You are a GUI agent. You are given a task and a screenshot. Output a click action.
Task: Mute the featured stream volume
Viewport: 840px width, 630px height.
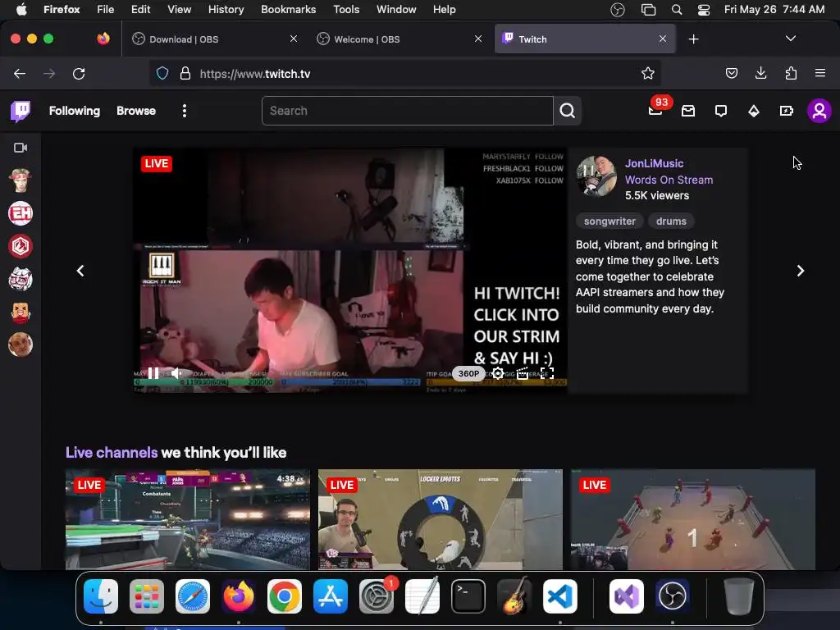pyautogui.click(x=176, y=373)
